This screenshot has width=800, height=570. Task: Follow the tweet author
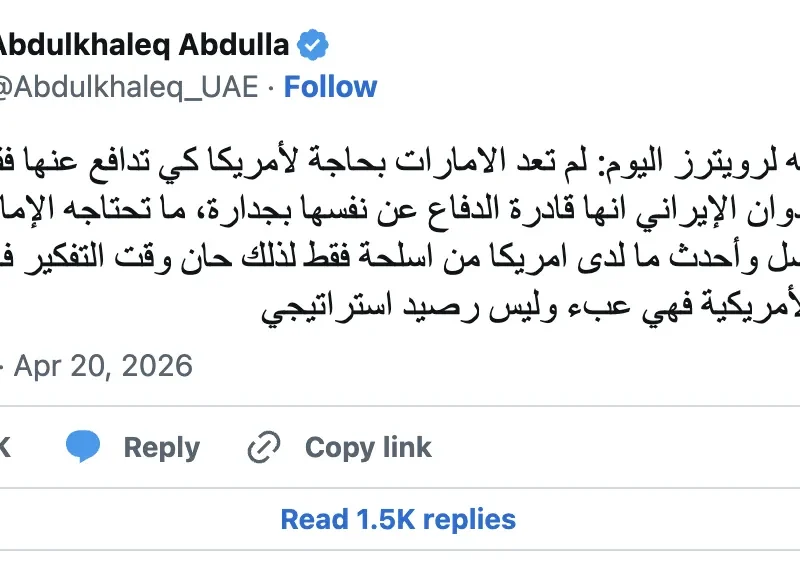coord(331,87)
